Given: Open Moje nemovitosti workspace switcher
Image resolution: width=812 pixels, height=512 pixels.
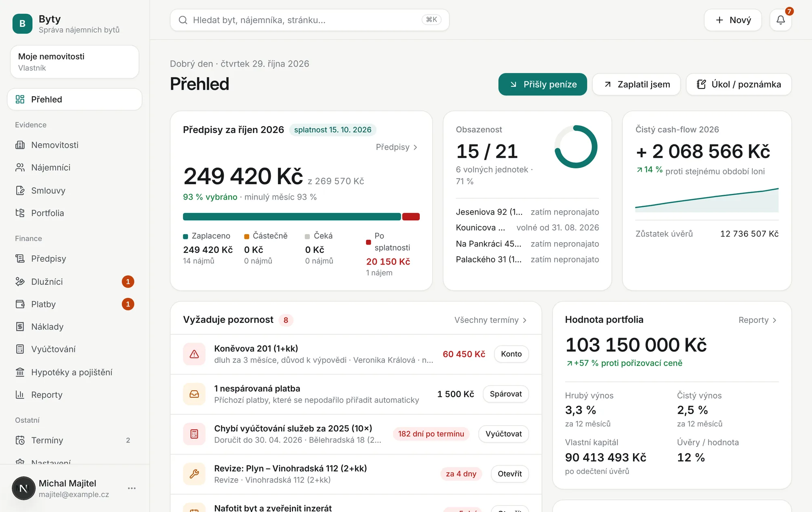Looking at the screenshot, I should pyautogui.click(x=74, y=62).
